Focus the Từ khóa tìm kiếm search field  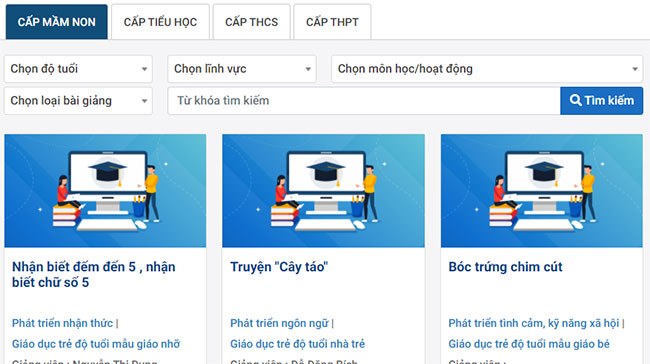tap(364, 101)
